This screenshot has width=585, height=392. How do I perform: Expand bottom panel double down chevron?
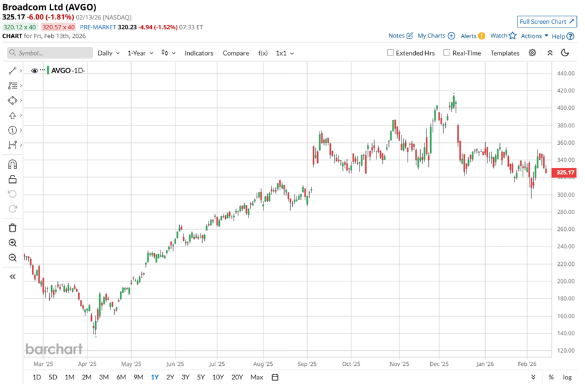coord(533,377)
